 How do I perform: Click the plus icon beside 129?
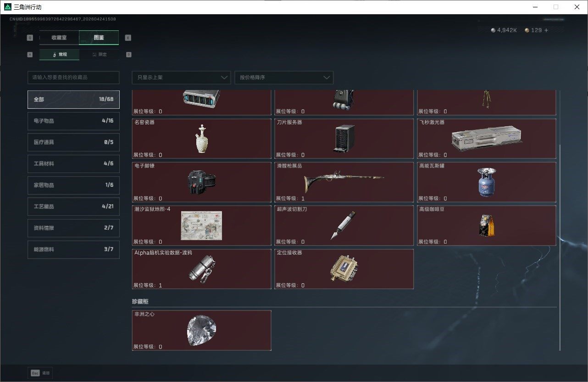coord(546,30)
